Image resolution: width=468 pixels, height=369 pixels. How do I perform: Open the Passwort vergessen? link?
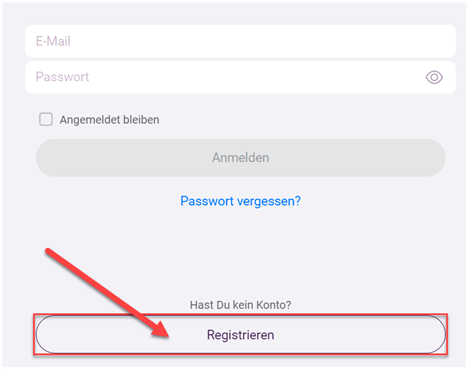click(240, 201)
